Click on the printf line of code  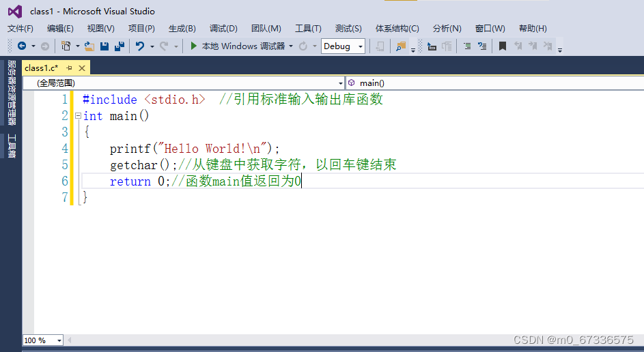[x=194, y=149]
